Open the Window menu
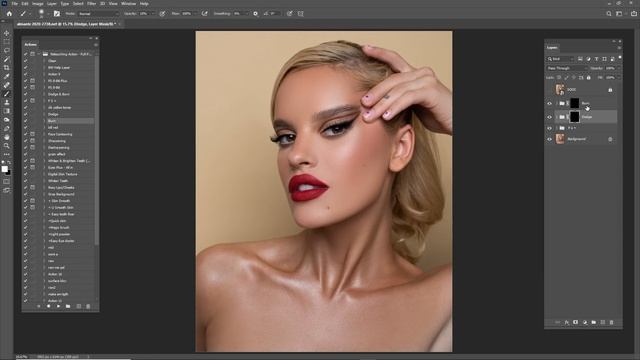This screenshot has width=640, height=360. point(129,4)
